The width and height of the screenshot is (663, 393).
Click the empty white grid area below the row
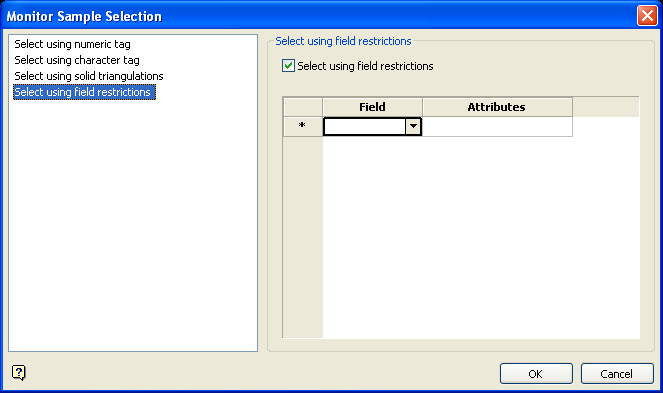pos(481,237)
